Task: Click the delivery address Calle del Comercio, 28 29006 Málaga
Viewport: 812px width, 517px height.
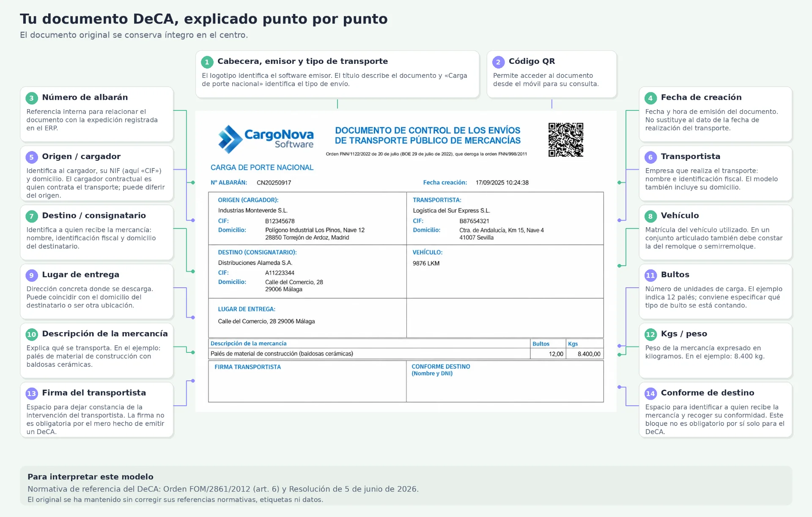Action: (266, 322)
